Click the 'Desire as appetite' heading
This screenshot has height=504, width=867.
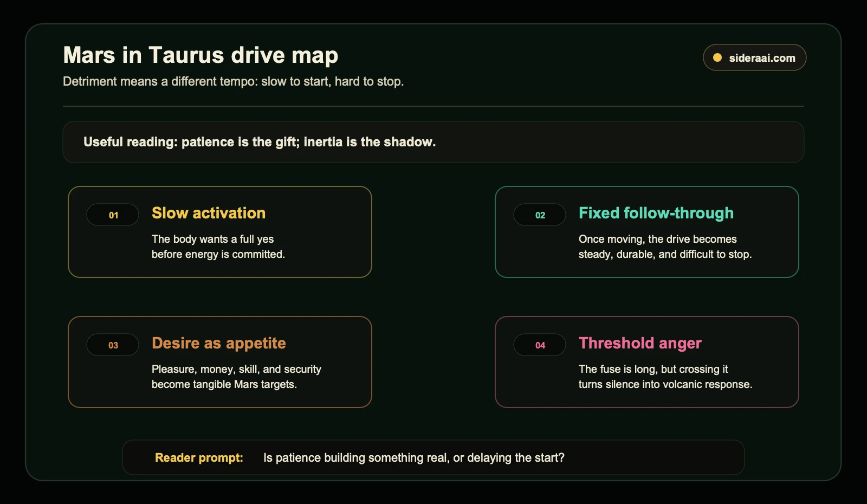219,343
